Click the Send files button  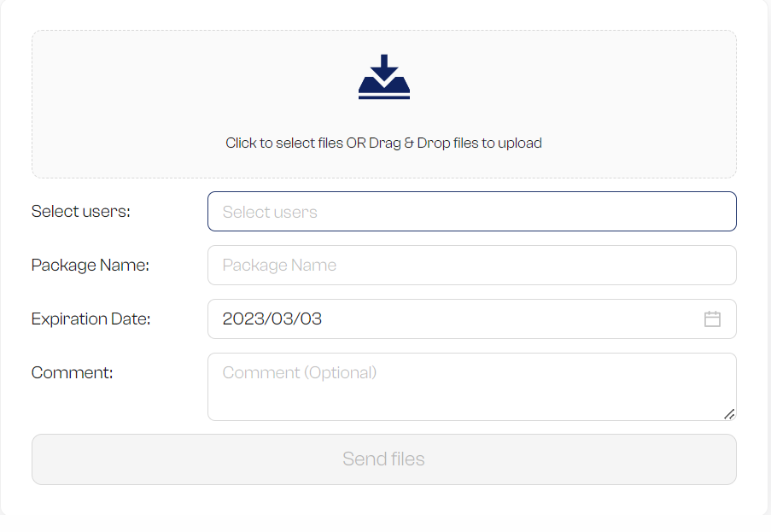(x=383, y=459)
